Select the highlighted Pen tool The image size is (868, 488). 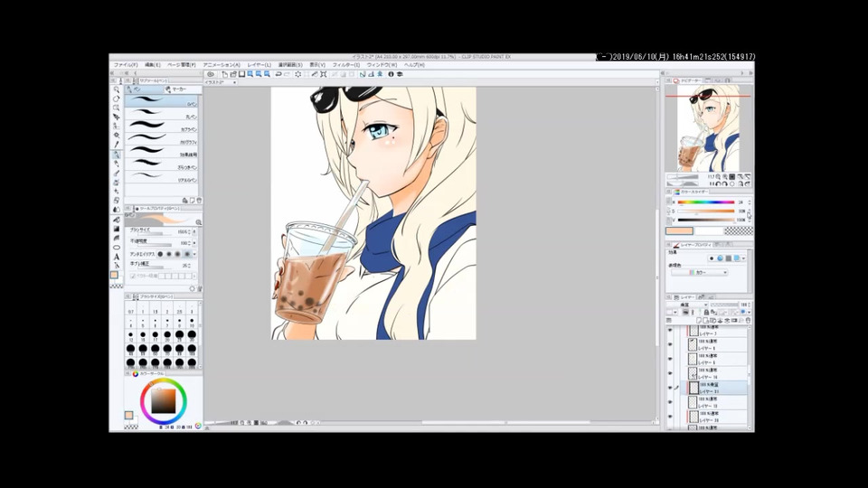coord(117,155)
